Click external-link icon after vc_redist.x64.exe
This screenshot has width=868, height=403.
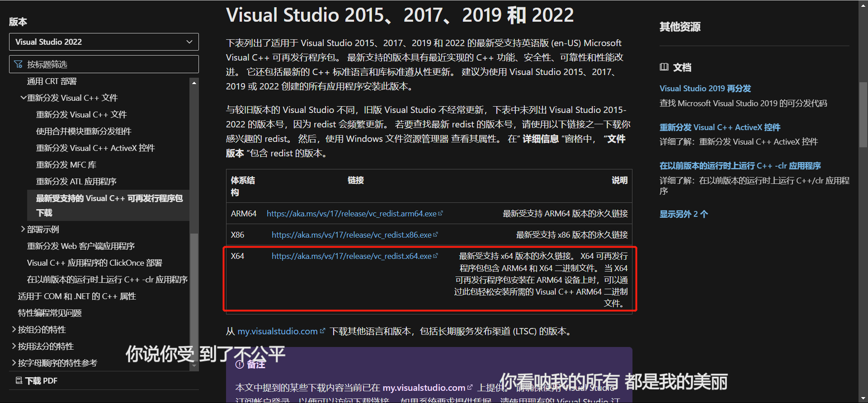pos(435,256)
